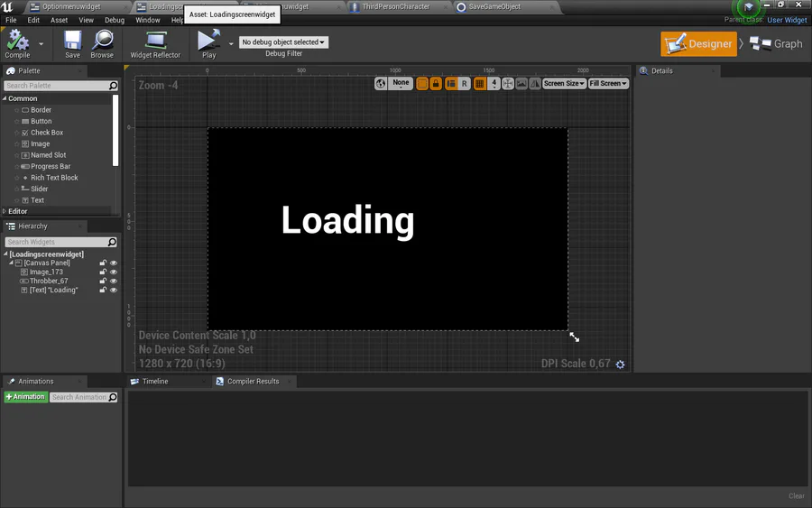The height and width of the screenshot is (508, 812).
Task: Select Rich Text Block in palette
Action: tap(54, 178)
